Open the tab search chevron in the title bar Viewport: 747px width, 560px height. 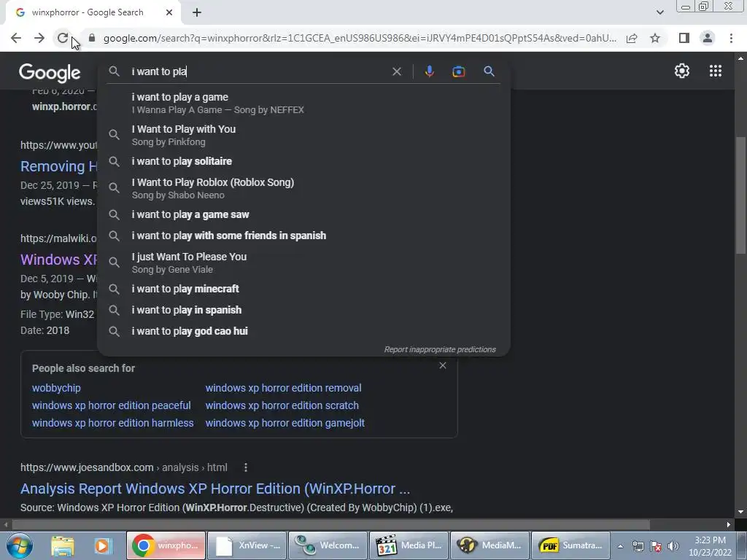pos(659,12)
